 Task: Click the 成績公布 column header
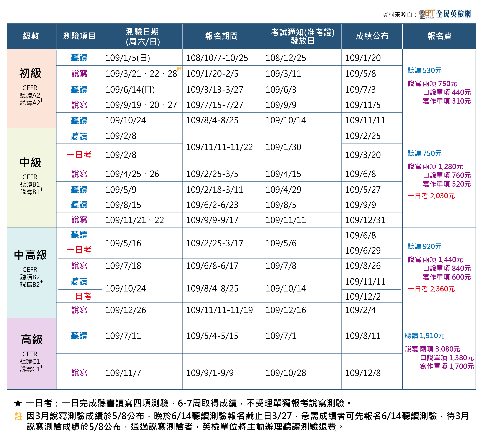coord(372,36)
